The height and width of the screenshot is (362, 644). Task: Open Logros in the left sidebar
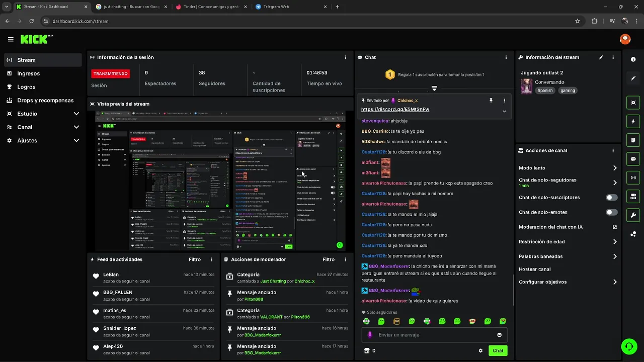43,87
